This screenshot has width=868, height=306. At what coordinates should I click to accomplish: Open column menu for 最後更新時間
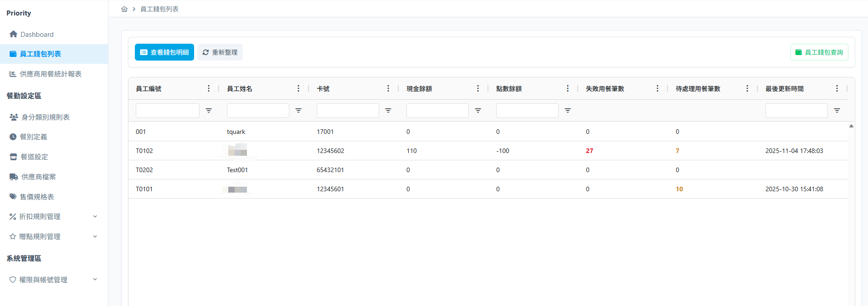coord(837,88)
